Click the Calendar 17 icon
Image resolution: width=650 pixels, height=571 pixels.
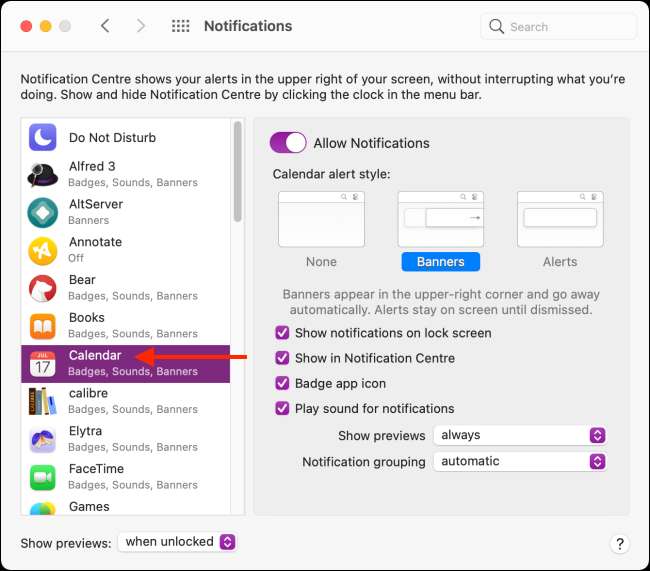coord(42,364)
